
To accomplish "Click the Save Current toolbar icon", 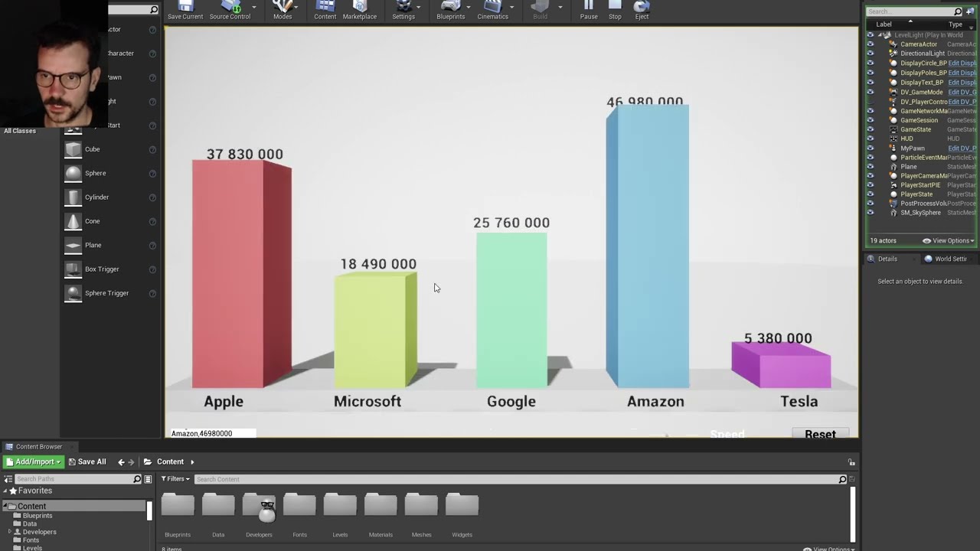I will coord(185,10).
